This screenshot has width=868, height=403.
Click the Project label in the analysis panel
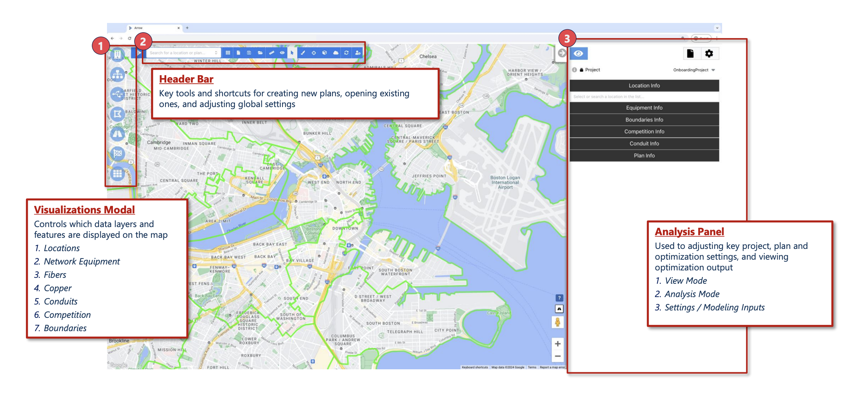[592, 70]
